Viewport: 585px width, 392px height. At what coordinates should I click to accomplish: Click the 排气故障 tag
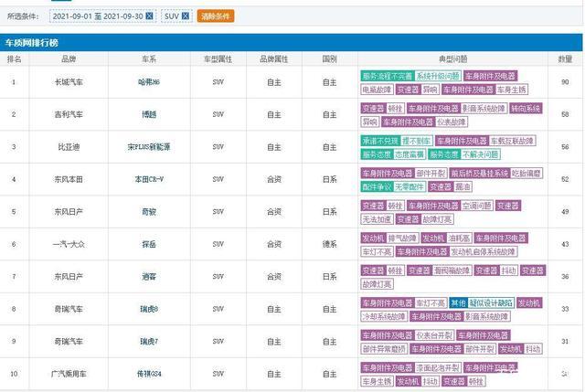click(x=402, y=238)
